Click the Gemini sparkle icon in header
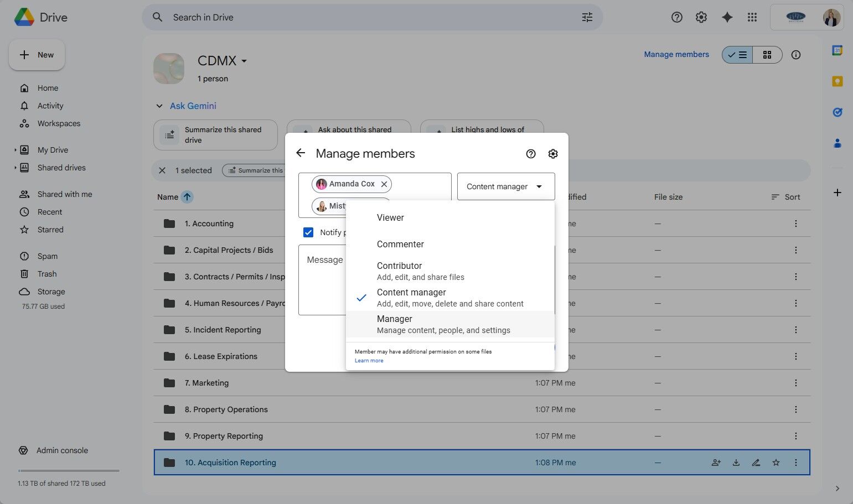 tap(727, 17)
